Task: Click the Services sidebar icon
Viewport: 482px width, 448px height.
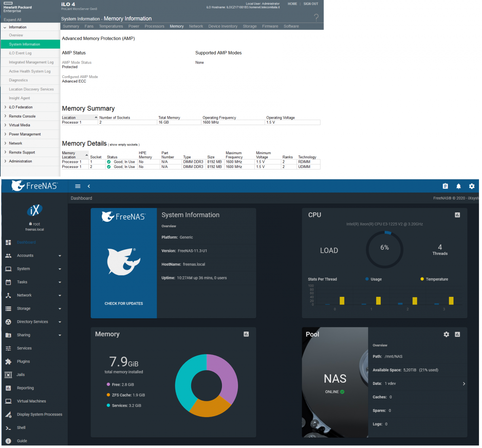Action: click(x=8, y=348)
